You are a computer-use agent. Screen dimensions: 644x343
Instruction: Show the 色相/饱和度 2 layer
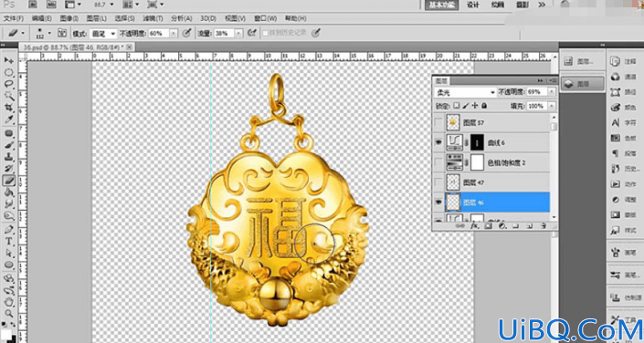click(x=438, y=162)
